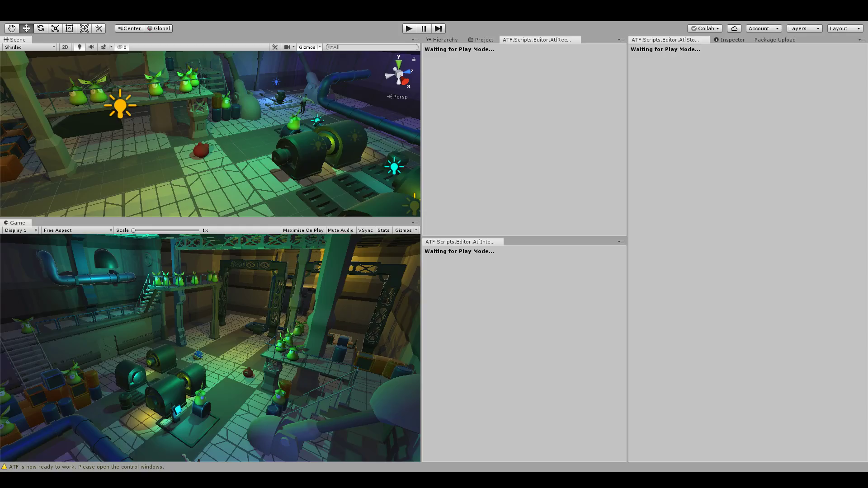Switch to the Scene tab

pos(15,40)
